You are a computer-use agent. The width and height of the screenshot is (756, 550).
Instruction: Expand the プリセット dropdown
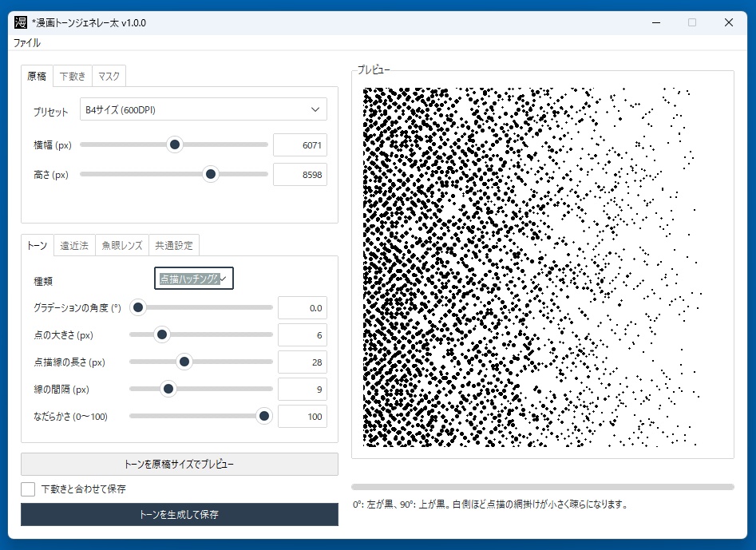tap(204, 109)
